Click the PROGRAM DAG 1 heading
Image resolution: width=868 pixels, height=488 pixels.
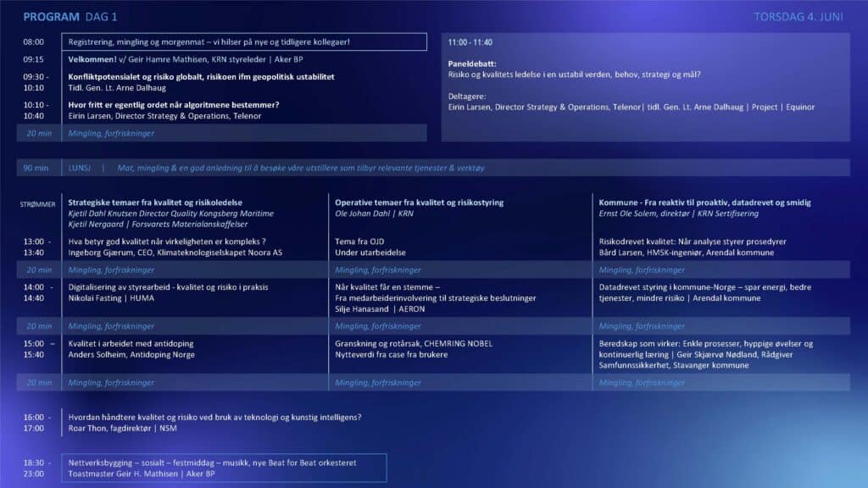pos(70,17)
